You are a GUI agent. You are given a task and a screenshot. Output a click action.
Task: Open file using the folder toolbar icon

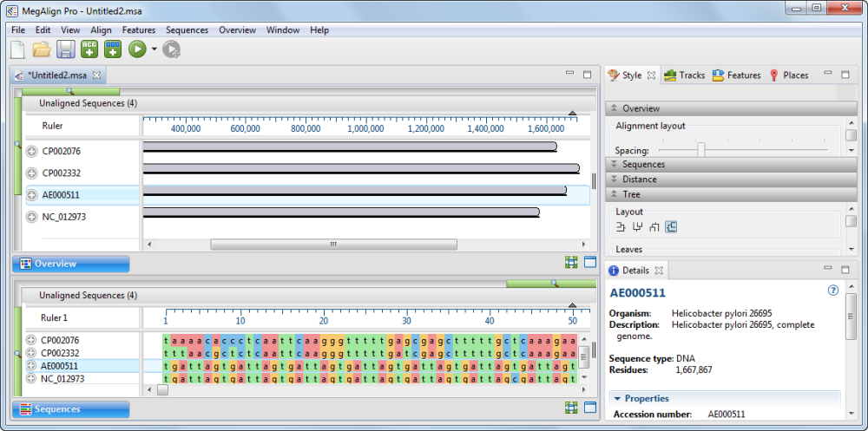(42, 49)
